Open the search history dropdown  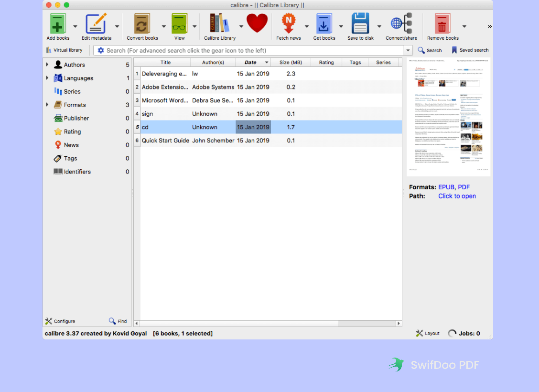click(x=408, y=51)
